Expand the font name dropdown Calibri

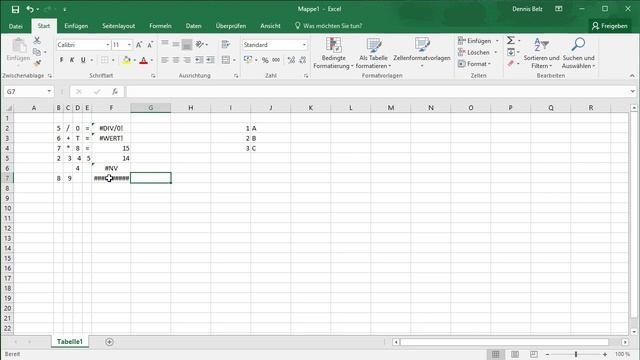(108, 44)
